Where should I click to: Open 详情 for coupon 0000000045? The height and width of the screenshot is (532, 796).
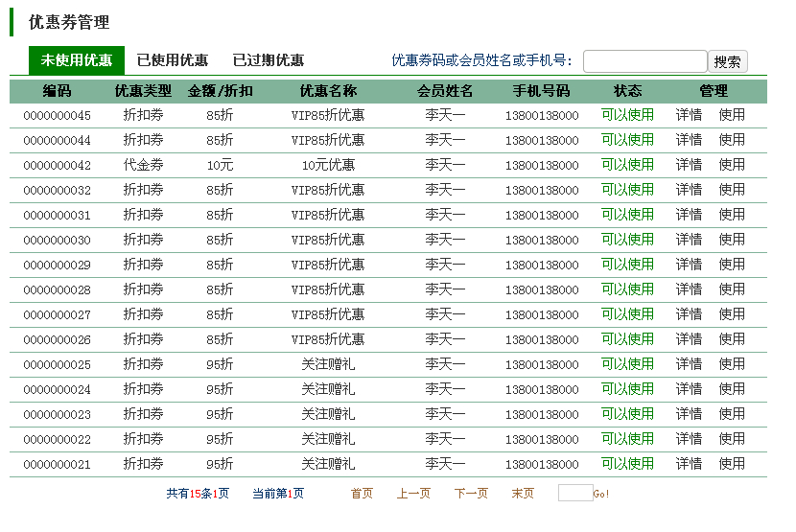[x=689, y=115]
